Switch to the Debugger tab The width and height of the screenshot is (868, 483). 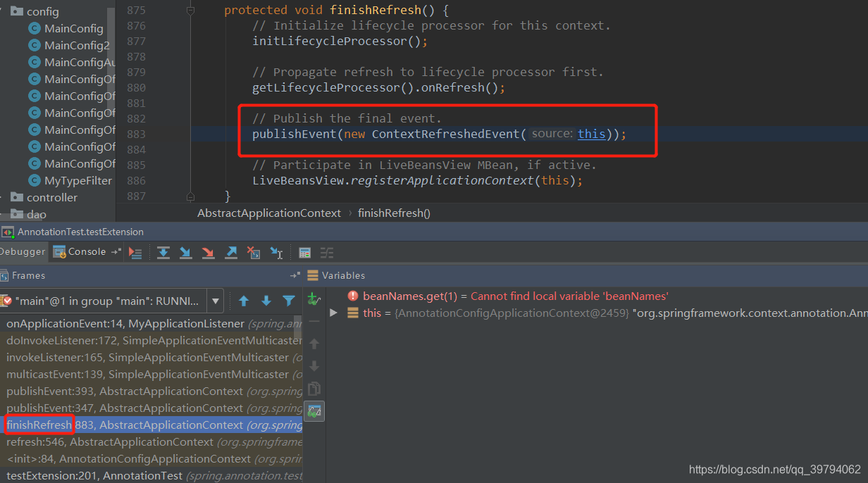[x=23, y=251]
